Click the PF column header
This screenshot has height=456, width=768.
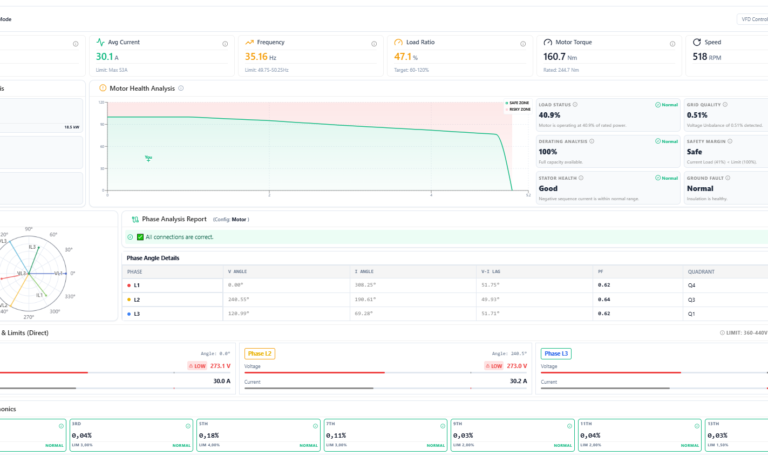pos(600,271)
